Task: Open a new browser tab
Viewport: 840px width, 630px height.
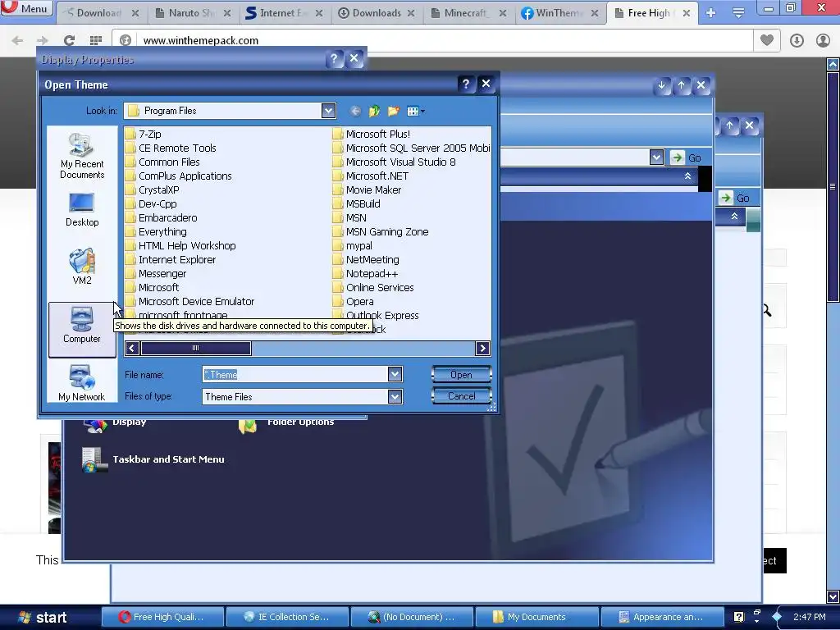Action: pos(711,13)
